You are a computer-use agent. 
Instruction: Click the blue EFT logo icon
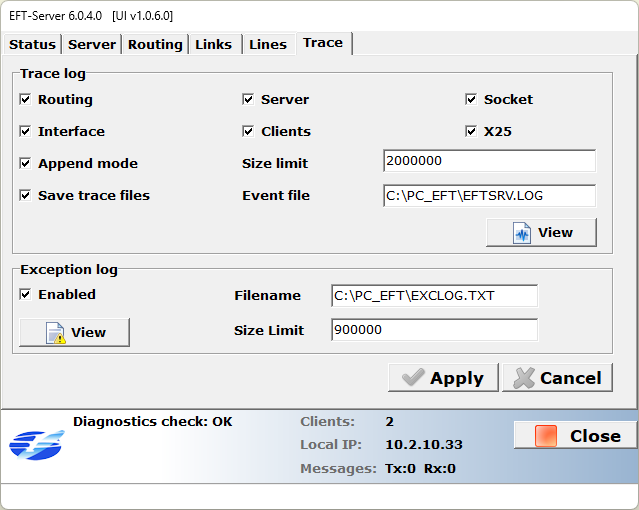pyautogui.click(x=37, y=445)
